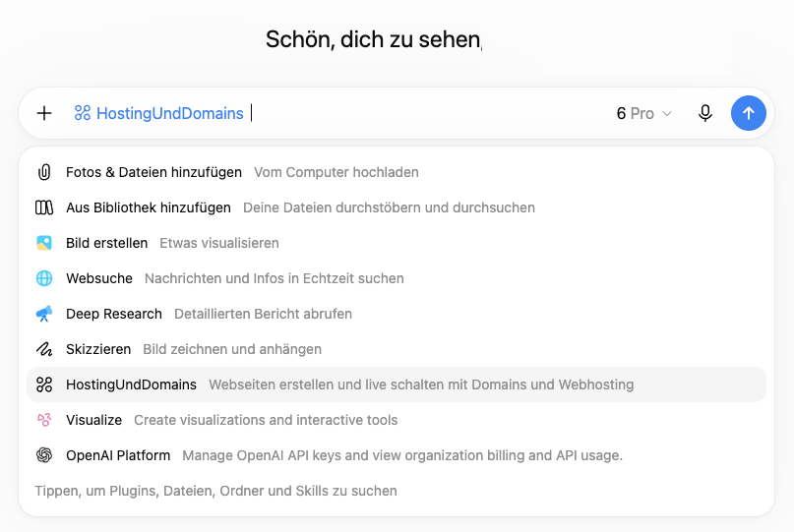Image resolution: width=794 pixels, height=532 pixels.
Task: Click the microphone dictation icon
Action: pos(704,113)
